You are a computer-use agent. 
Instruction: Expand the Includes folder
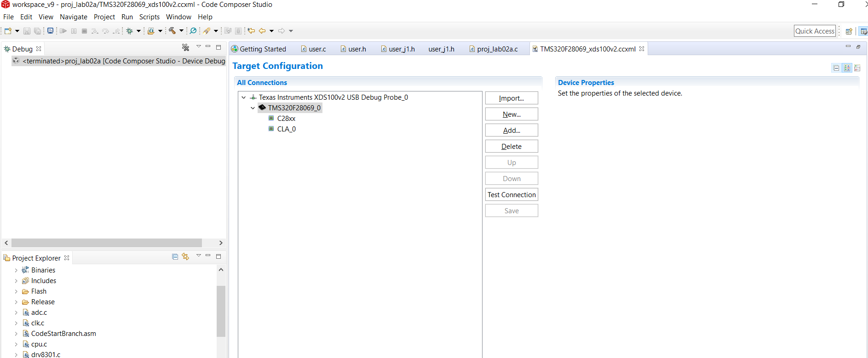pyautogui.click(x=16, y=281)
